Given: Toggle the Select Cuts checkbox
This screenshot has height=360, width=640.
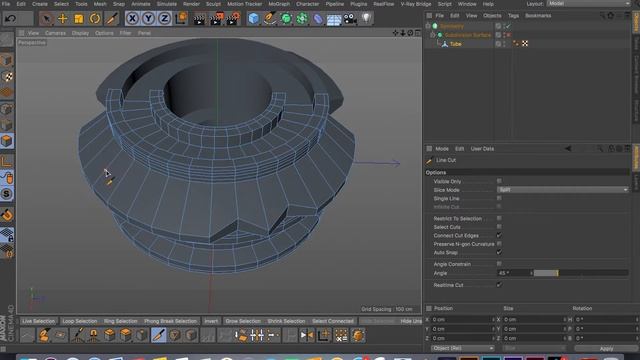Looking at the screenshot, I should pos(499,227).
